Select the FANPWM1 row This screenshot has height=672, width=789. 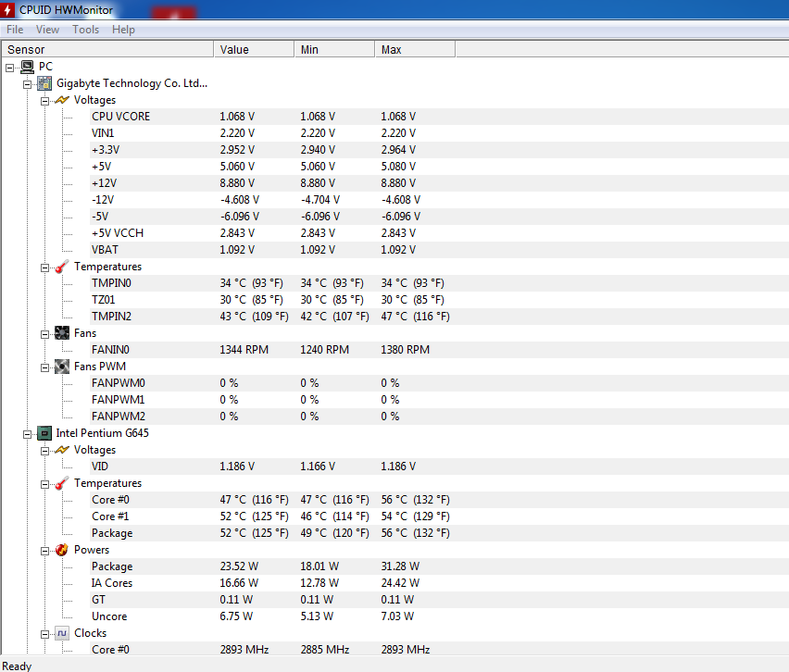(x=438, y=399)
